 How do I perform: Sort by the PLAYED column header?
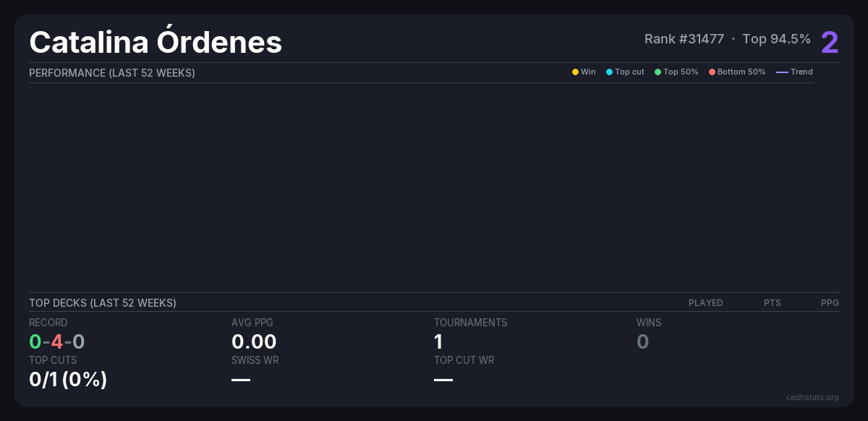coord(705,303)
